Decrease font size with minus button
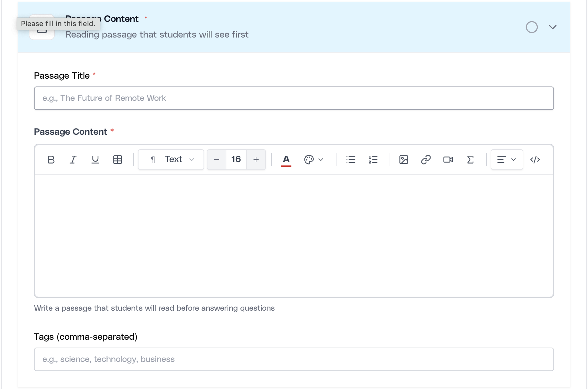This screenshot has width=588, height=389. [x=216, y=160]
